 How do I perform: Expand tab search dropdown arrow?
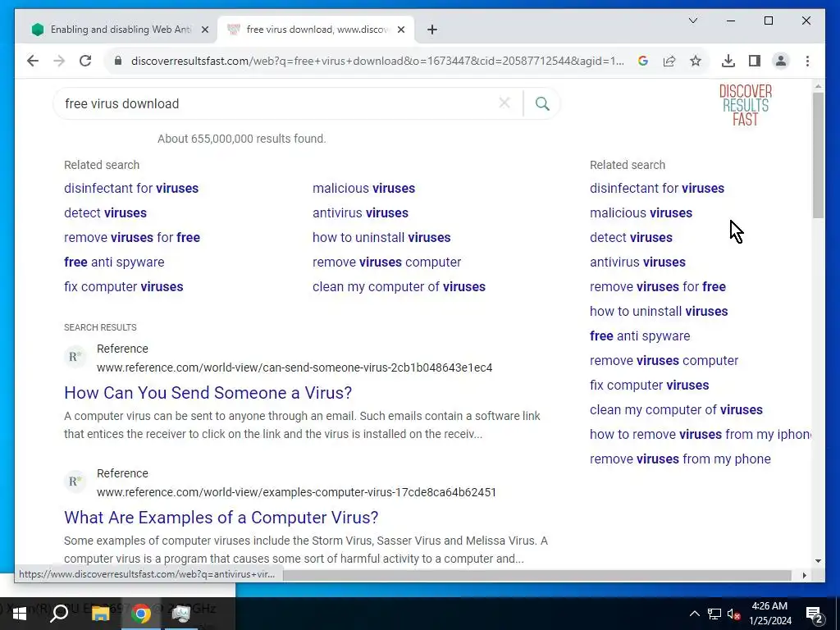pyautogui.click(x=692, y=21)
